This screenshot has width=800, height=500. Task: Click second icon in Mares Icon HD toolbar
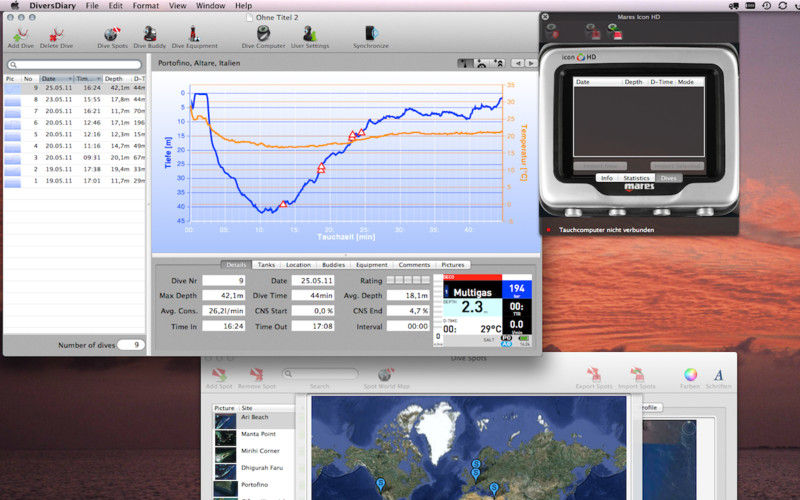592,32
